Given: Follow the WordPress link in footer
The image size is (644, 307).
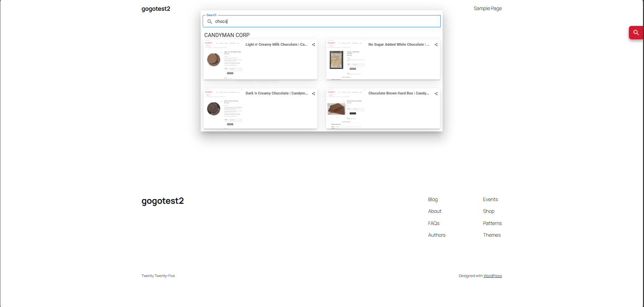Looking at the screenshot, I should click(x=493, y=276).
